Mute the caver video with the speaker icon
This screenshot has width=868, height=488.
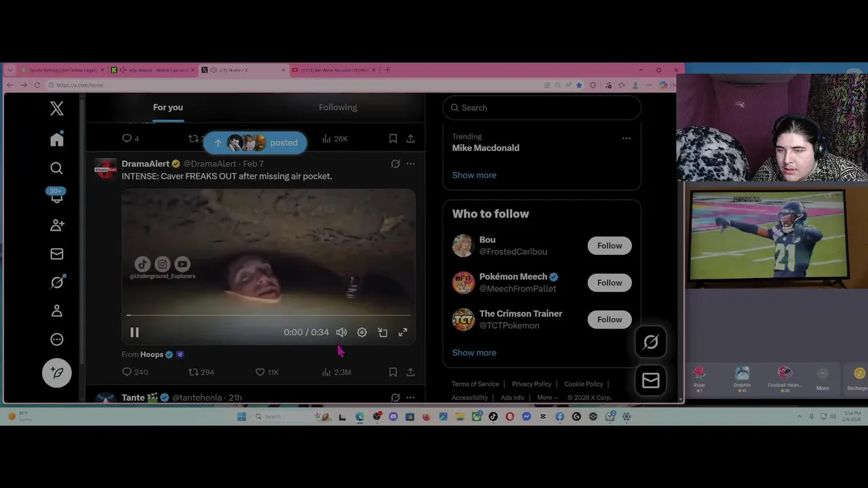[341, 332]
